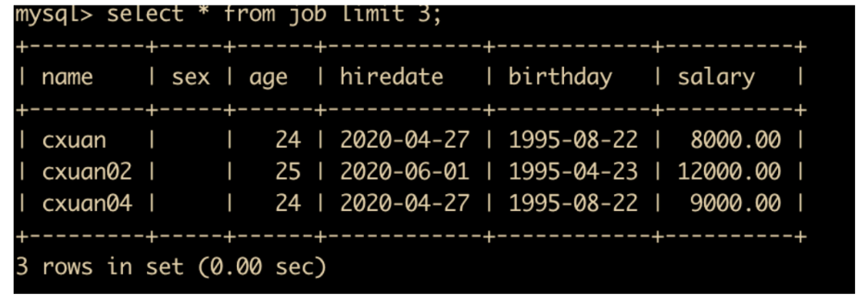This screenshot has height=301, width=868.
Task: Click the 'hiredate' column header
Action: click(x=391, y=76)
